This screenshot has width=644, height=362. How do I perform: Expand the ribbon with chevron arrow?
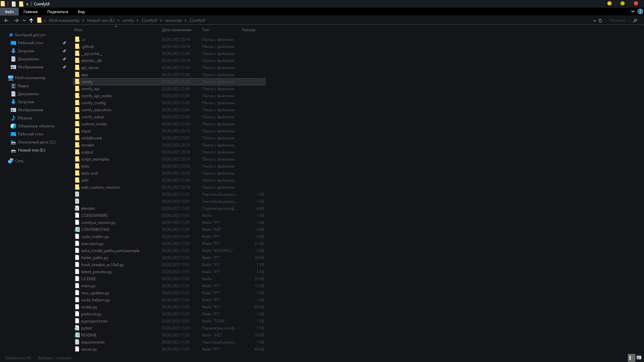(633, 11)
